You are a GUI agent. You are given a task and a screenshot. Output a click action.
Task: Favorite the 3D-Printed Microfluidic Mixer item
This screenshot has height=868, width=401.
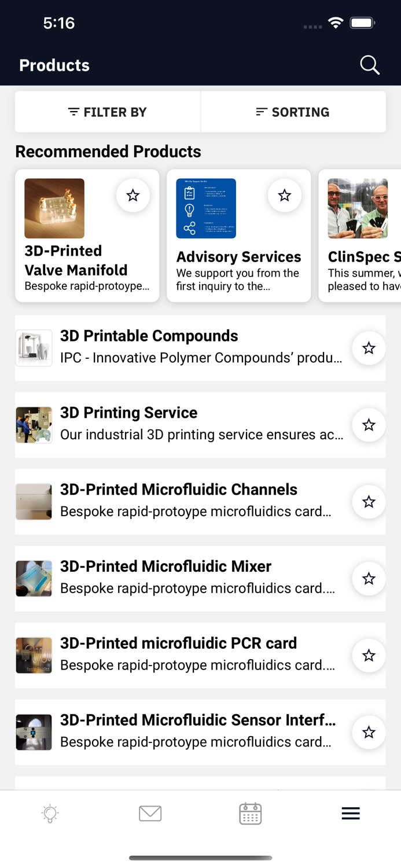[369, 579]
